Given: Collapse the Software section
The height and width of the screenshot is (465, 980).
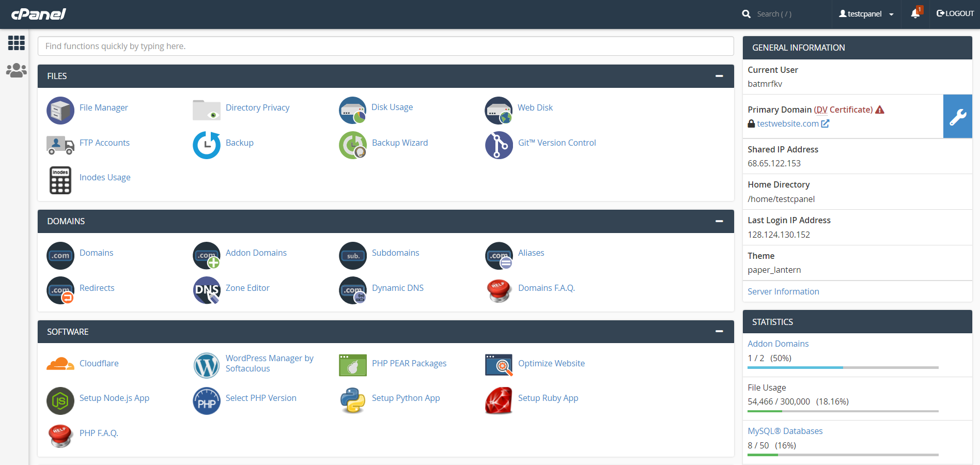Looking at the screenshot, I should [x=719, y=331].
